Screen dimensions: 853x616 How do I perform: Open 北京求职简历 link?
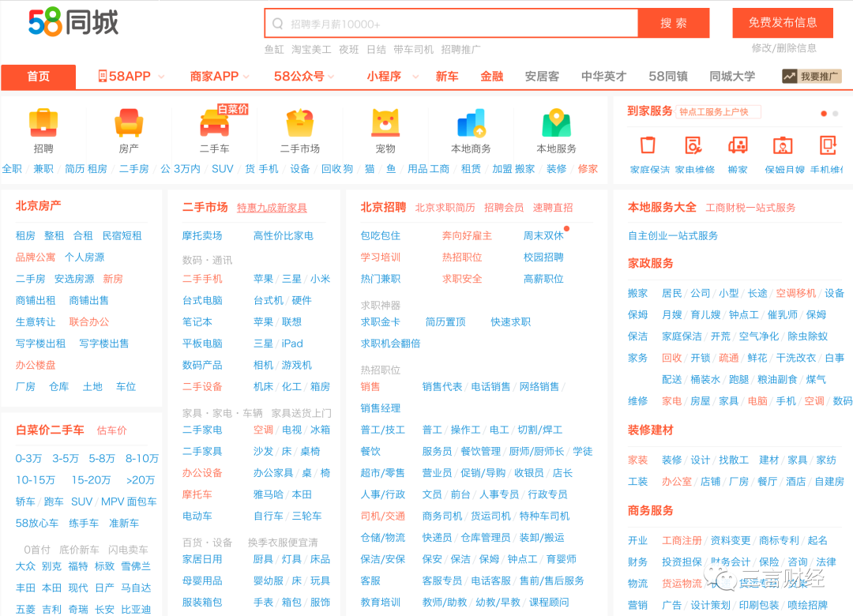tap(445, 208)
